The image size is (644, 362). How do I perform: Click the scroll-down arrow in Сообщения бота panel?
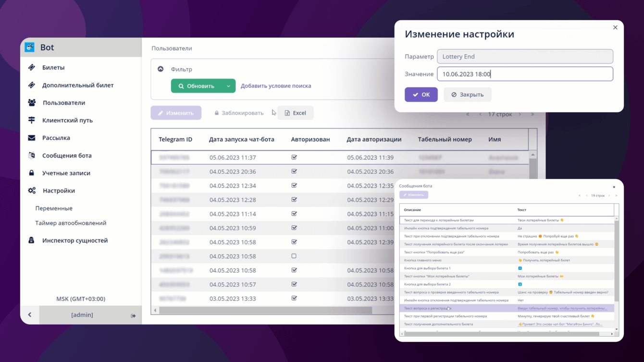click(x=616, y=329)
